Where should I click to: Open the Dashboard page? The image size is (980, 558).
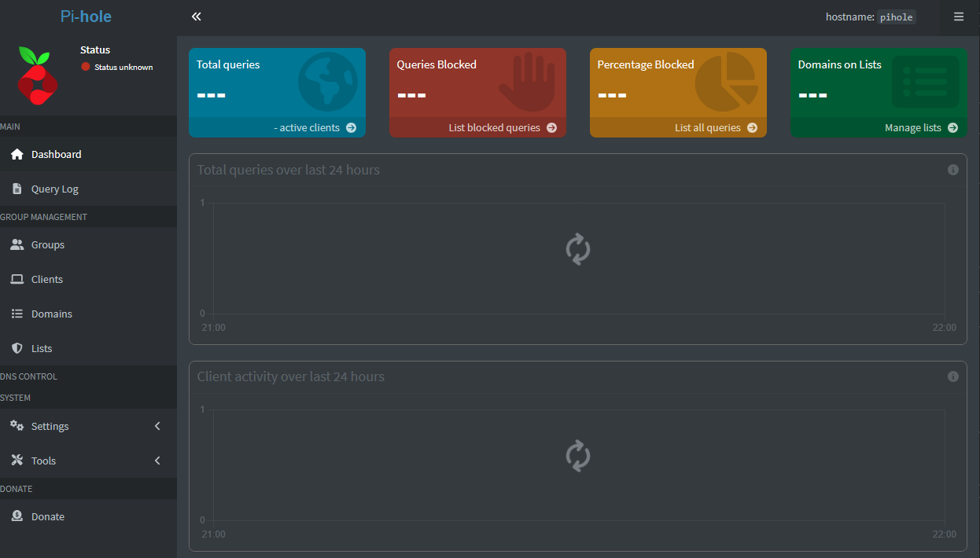click(88, 155)
